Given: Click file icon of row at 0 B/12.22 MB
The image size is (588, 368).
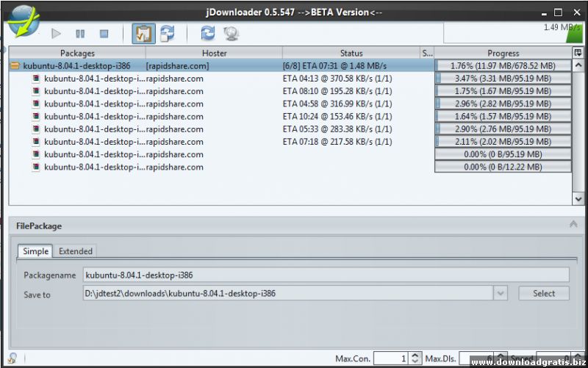Looking at the screenshot, I should point(36,167).
